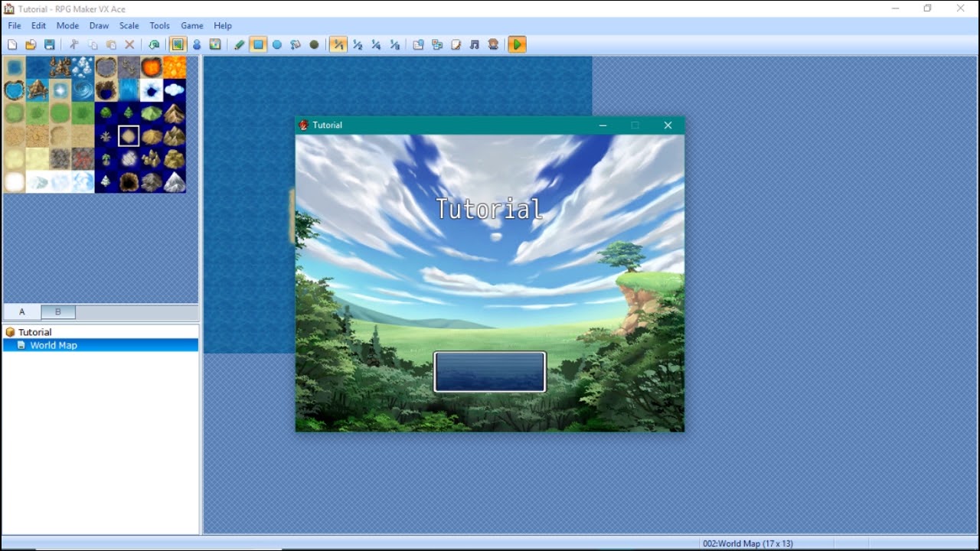This screenshot has width=980, height=551.
Task: Select the Pencil drawing tool
Action: (x=240, y=45)
